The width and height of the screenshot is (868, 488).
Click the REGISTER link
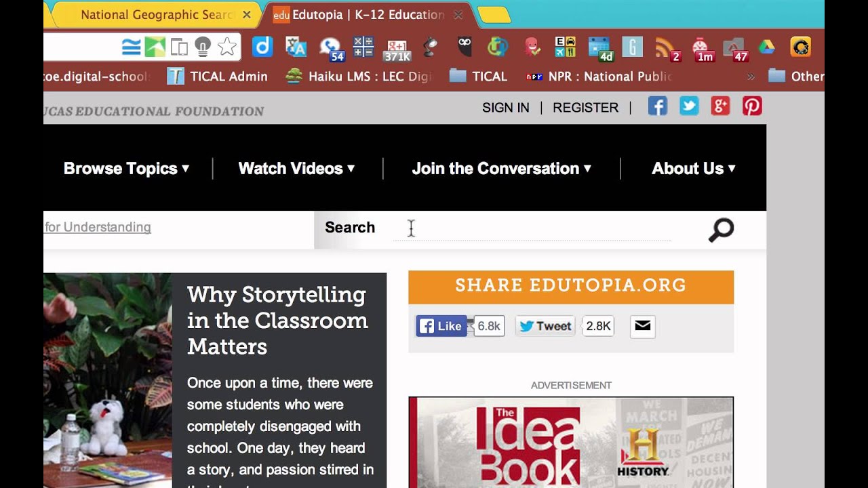point(586,108)
